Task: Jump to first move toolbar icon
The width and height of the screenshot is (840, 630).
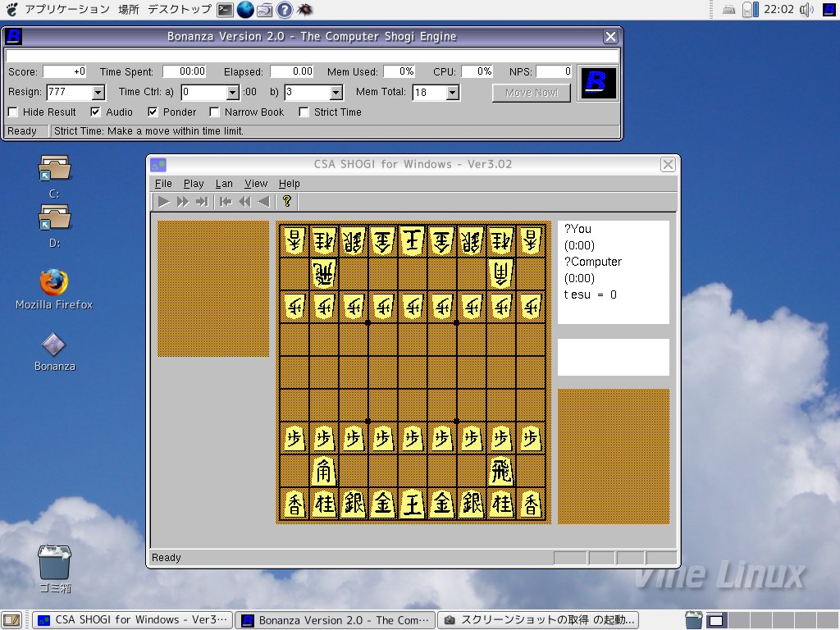Action: click(225, 201)
